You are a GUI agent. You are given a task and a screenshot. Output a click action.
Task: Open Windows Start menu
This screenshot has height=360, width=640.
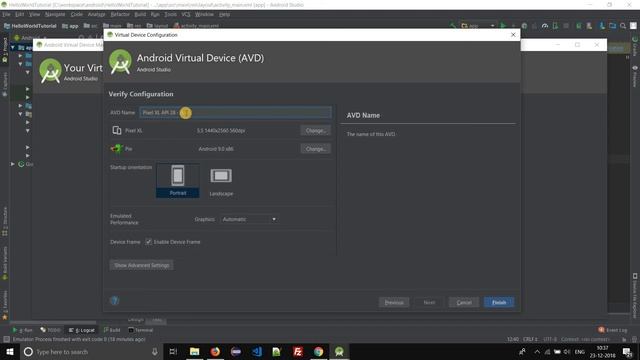click(10, 351)
